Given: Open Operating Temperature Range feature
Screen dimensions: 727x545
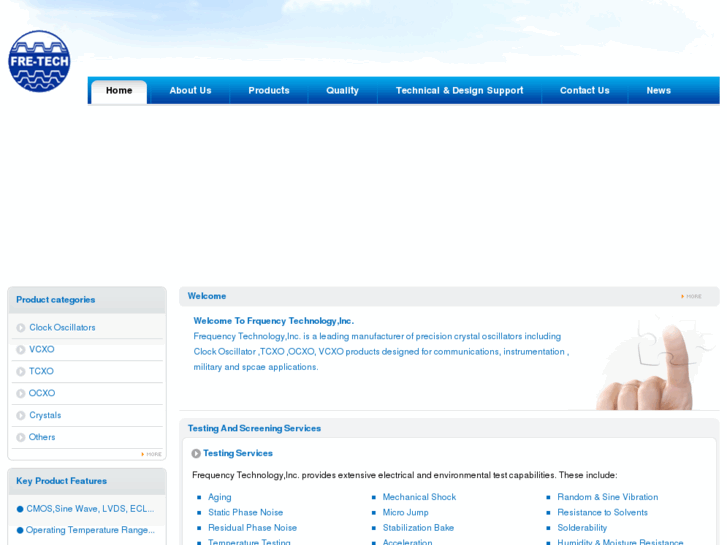Looking at the screenshot, I should [x=90, y=530].
